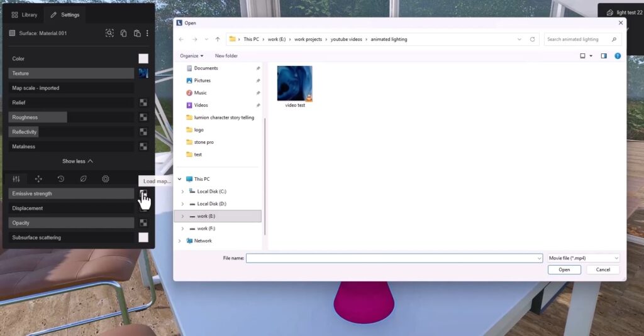Click the pick-material target icon near Surface
The image size is (644, 336).
[x=109, y=33]
